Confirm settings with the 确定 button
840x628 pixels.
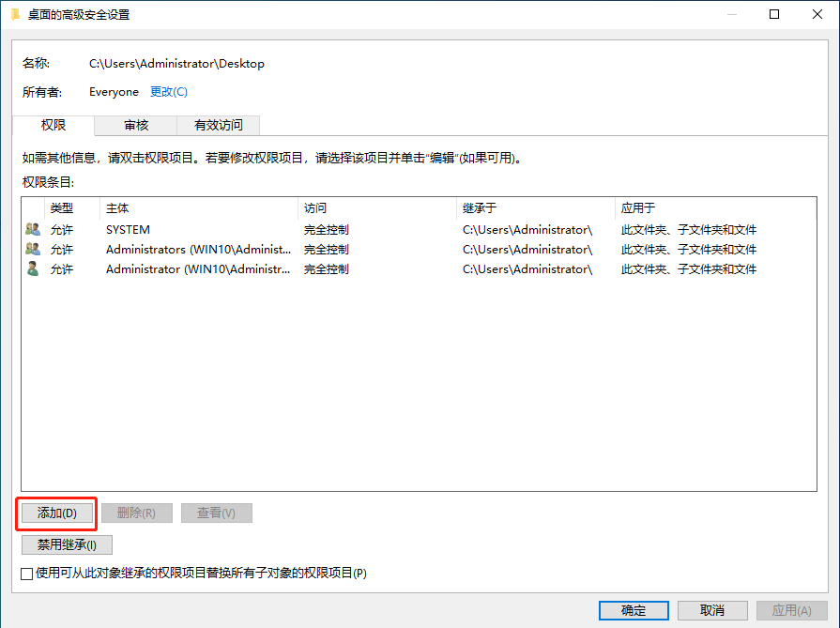click(x=634, y=610)
